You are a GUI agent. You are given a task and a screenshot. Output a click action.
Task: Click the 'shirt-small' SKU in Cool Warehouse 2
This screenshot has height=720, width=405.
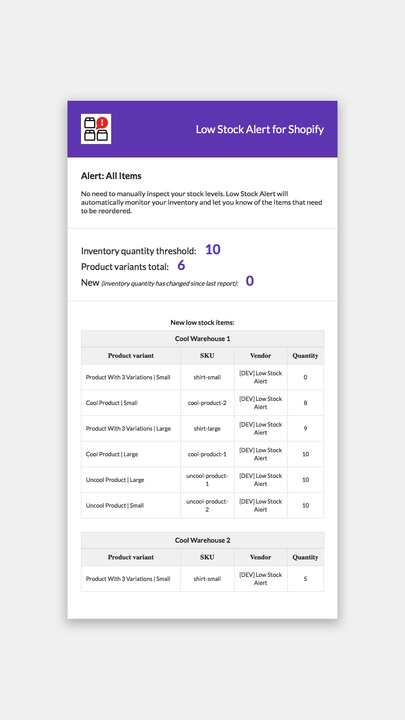[x=207, y=579]
